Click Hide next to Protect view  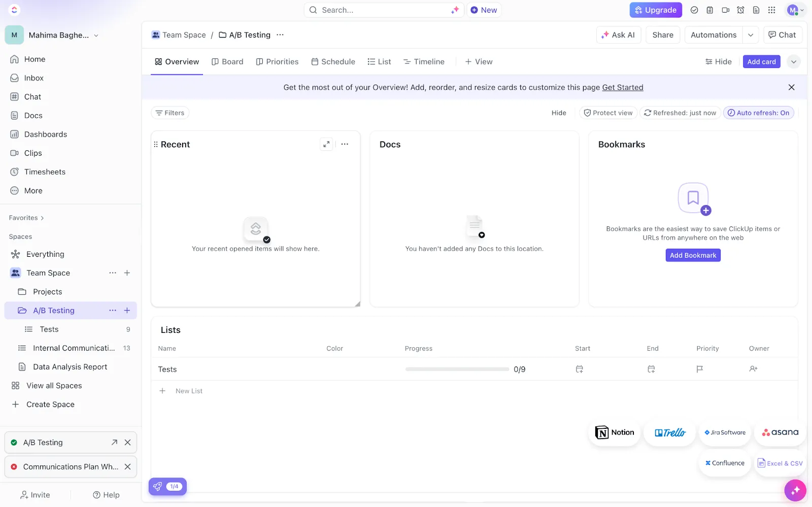[559, 113]
